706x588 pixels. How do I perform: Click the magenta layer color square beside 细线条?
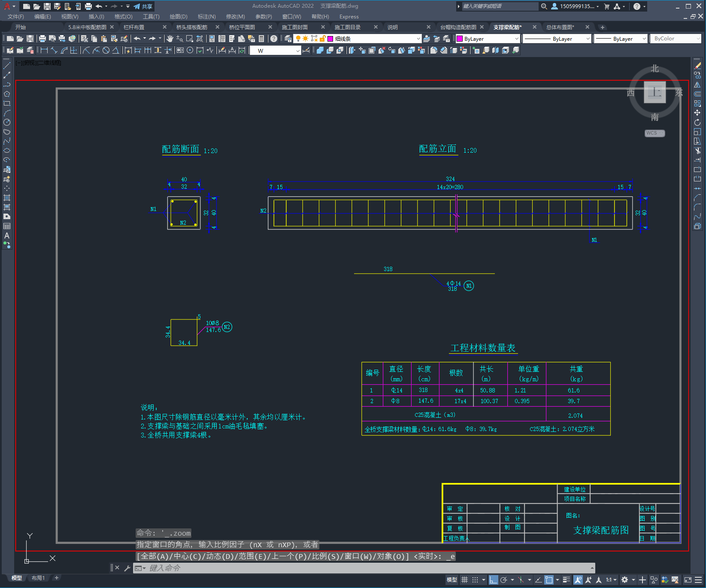[x=330, y=39]
